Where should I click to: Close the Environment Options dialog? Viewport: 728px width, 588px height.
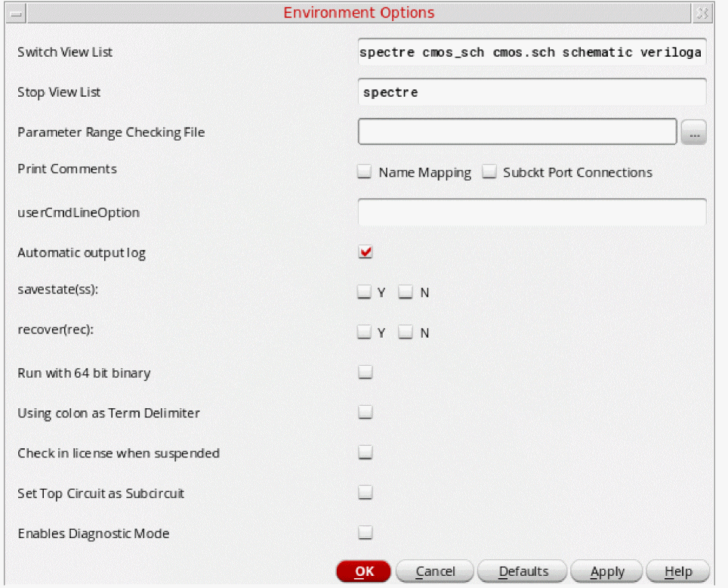pos(703,14)
